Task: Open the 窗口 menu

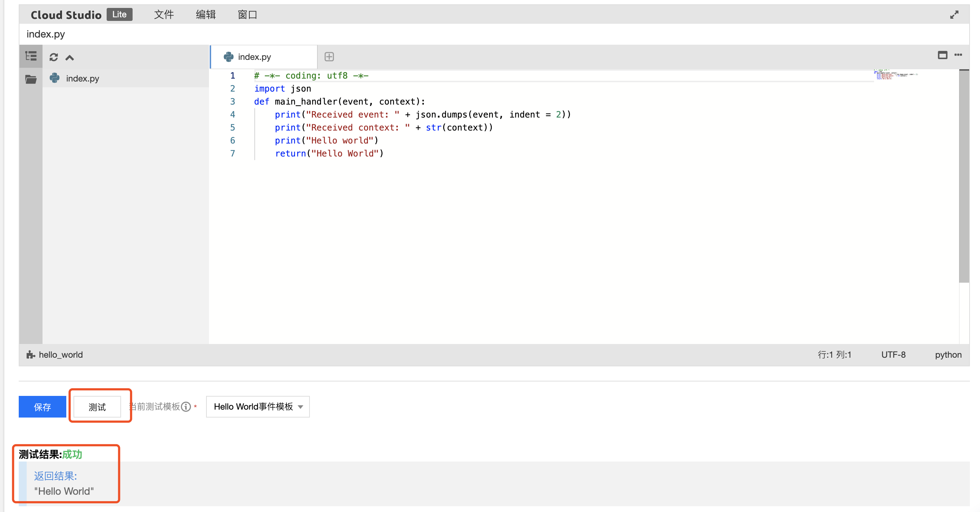Action: [x=247, y=14]
